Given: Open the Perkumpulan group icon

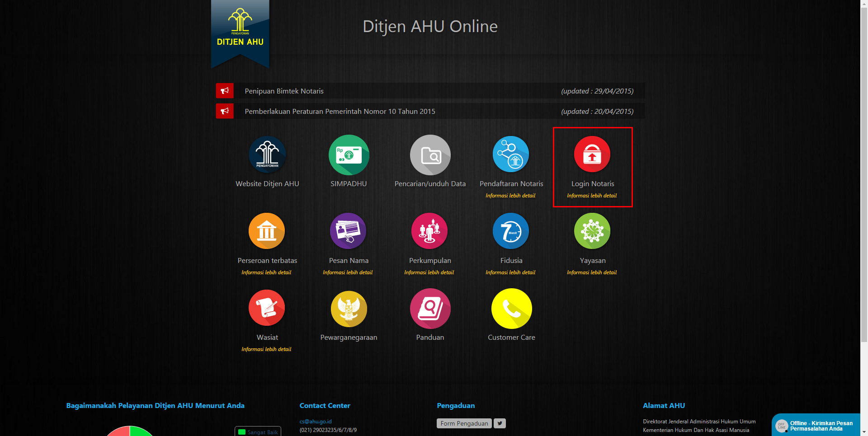Looking at the screenshot, I should point(429,231).
